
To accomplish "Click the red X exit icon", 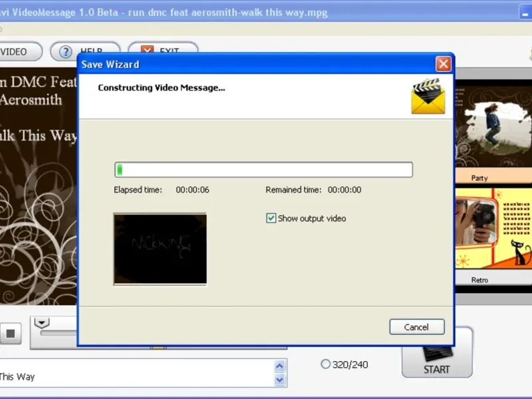I will point(147,49).
